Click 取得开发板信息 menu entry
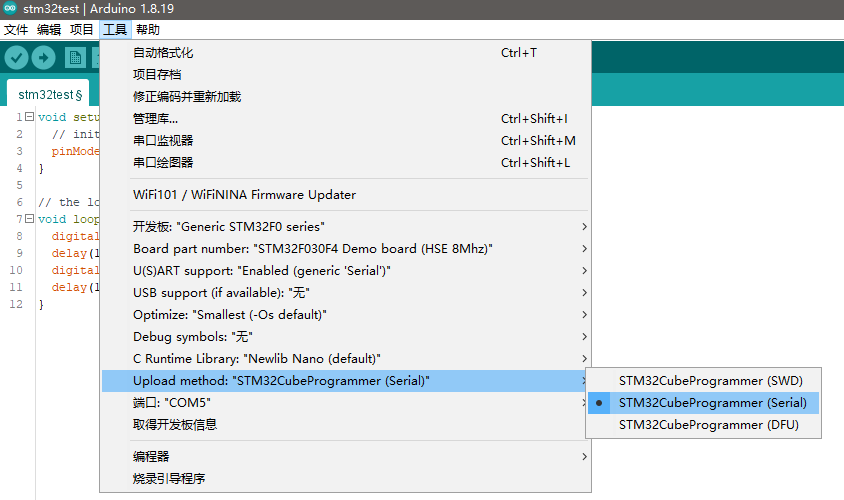Viewport: 844px width, 500px height. click(x=345, y=425)
